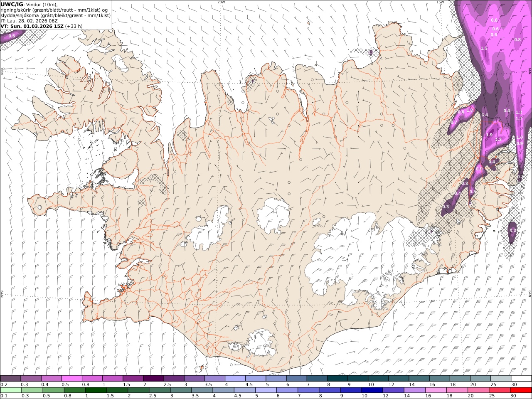Screen dimensions: 532x399
Task: Pick the lower legend swatch labeled 14
Action: coord(414,390)
